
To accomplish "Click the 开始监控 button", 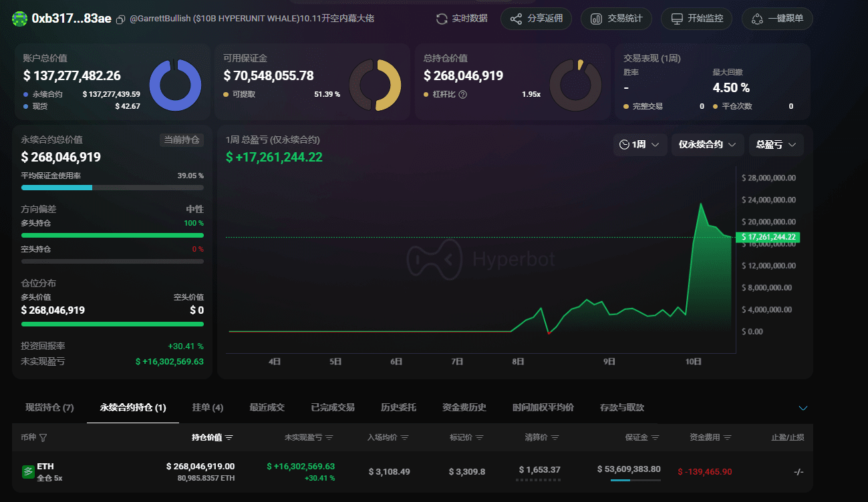I will pyautogui.click(x=696, y=19).
